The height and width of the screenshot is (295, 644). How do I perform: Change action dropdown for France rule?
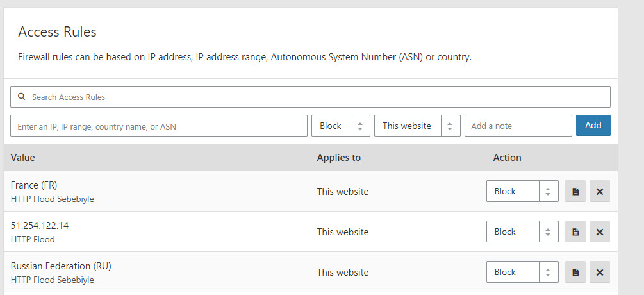pos(522,192)
